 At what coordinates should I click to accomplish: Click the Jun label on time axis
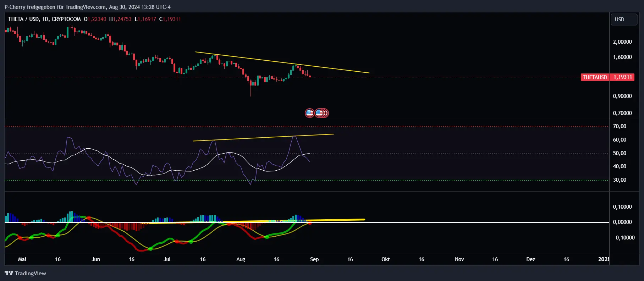point(96,259)
